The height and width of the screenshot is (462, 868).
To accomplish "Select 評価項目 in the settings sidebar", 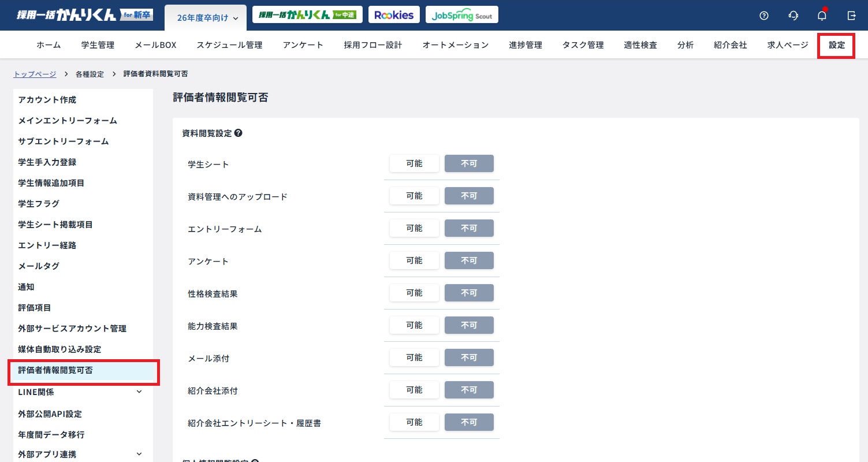I will click(35, 308).
